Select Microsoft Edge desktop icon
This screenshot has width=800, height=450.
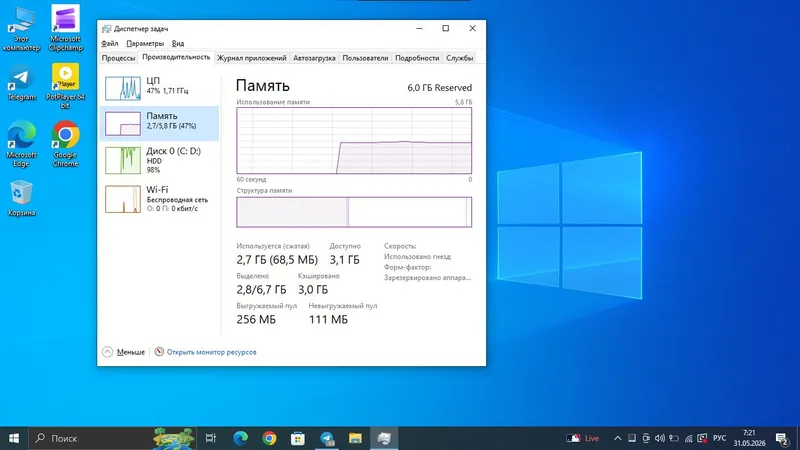pos(21,144)
